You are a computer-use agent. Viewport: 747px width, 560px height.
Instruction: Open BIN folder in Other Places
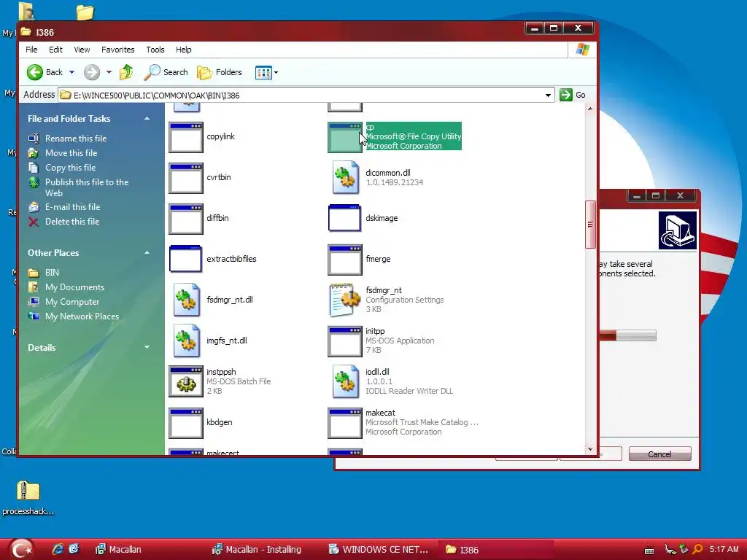pyautogui.click(x=52, y=273)
